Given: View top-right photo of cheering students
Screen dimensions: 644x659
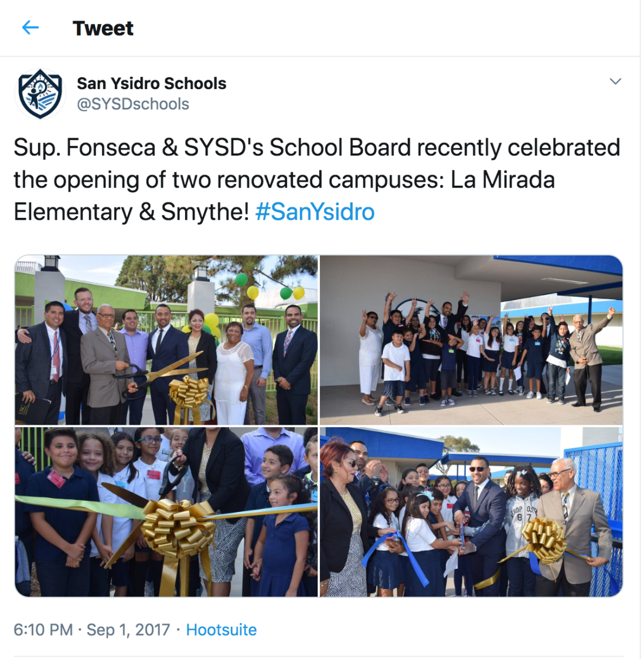Looking at the screenshot, I should [x=471, y=340].
